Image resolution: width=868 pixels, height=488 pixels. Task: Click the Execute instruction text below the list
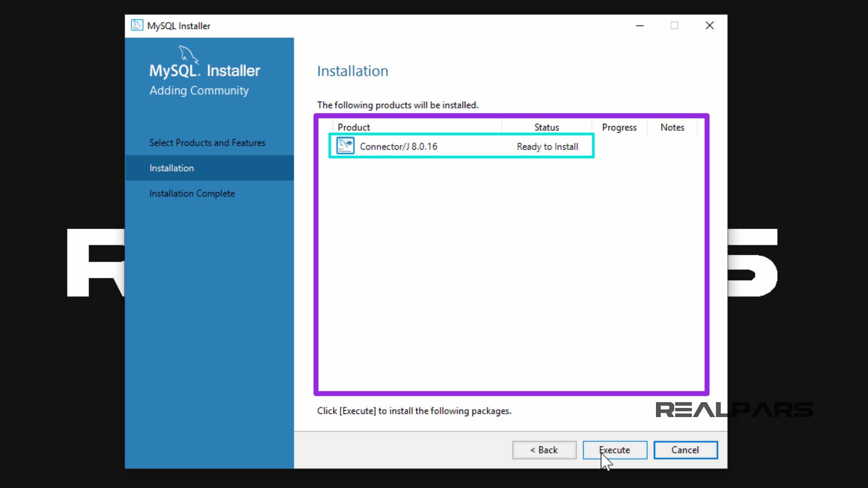coord(414,411)
